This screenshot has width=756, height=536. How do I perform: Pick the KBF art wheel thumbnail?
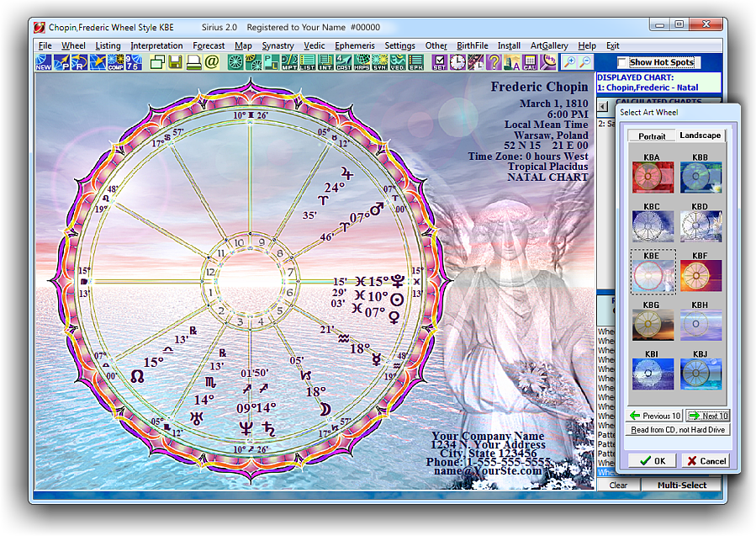coord(701,275)
